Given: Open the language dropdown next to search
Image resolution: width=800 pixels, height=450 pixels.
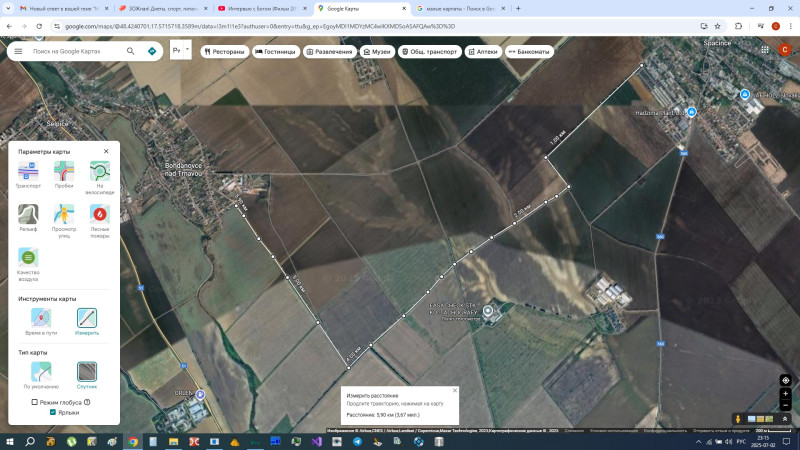Looking at the screenshot, I should click(x=180, y=50).
